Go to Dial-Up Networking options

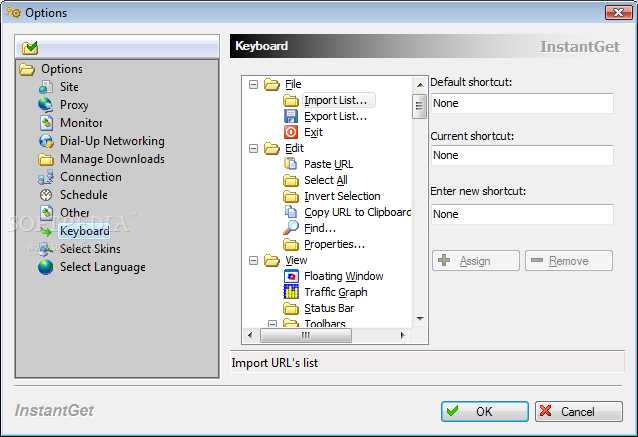coord(112,141)
